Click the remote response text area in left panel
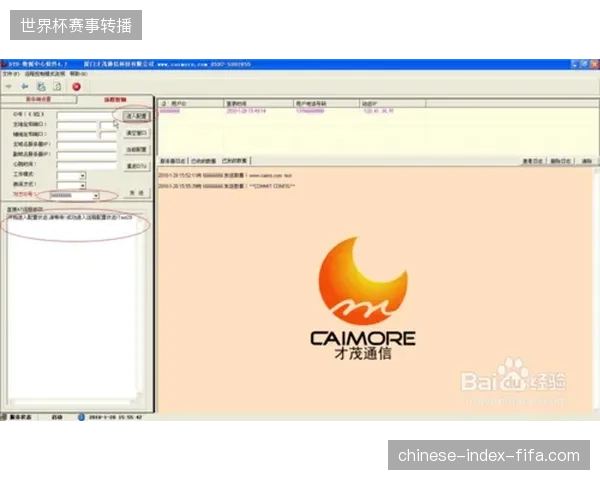Screen dimensions: 600x480 71,308
